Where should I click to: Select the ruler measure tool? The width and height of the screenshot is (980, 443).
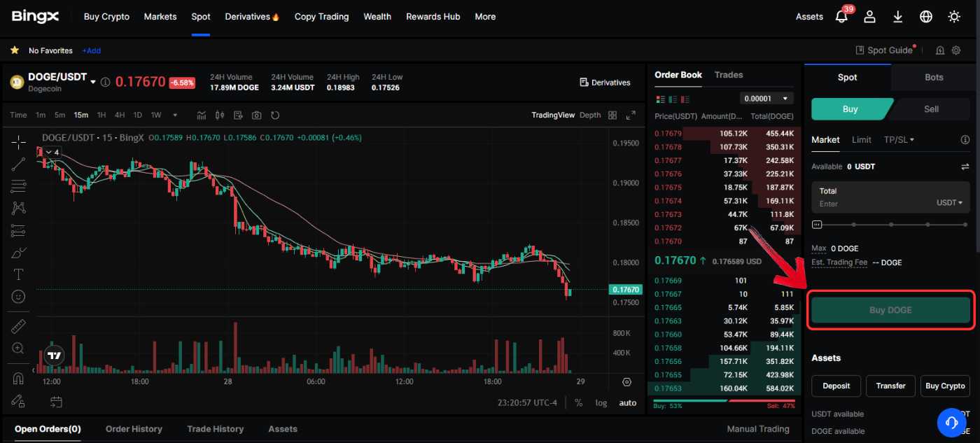point(19,327)
